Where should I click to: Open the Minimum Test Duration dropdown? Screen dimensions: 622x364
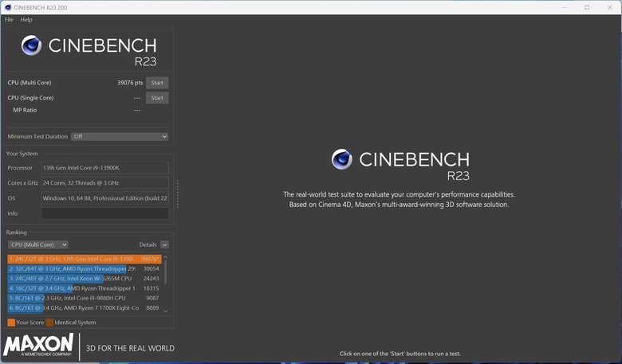pyautogui.click(x=120, y=136)
